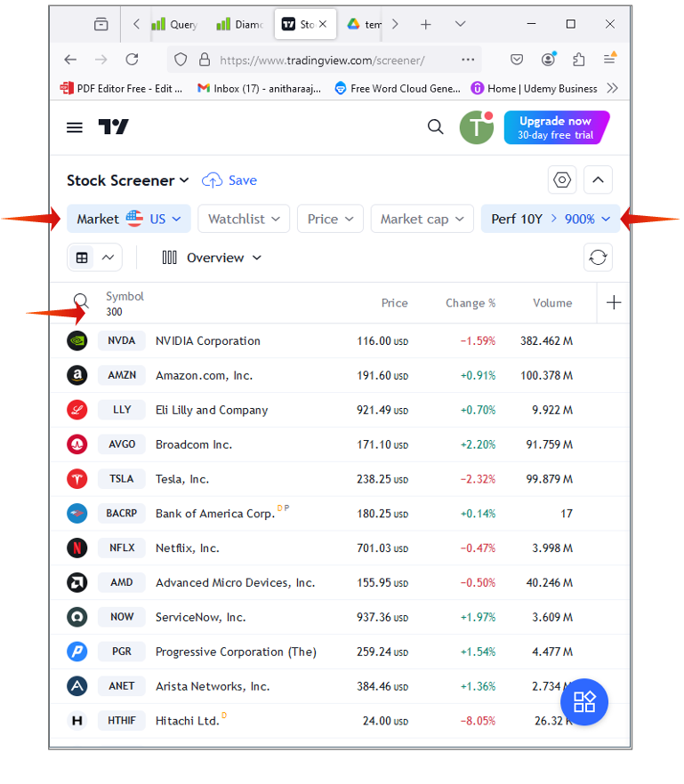Click Upgrade now 30-day free trial
The width and height of the screenshot is (684, 784).
coord(557,127)
